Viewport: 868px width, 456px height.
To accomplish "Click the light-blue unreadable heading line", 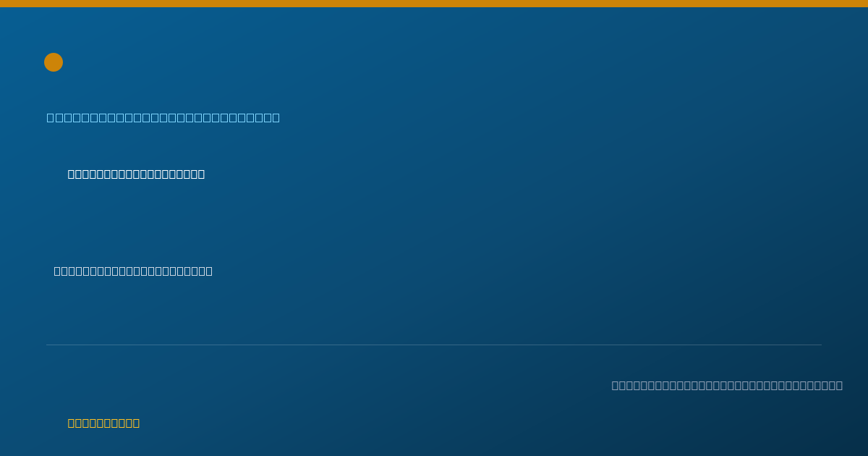I will pyautogui.click(x=163, y=118).
